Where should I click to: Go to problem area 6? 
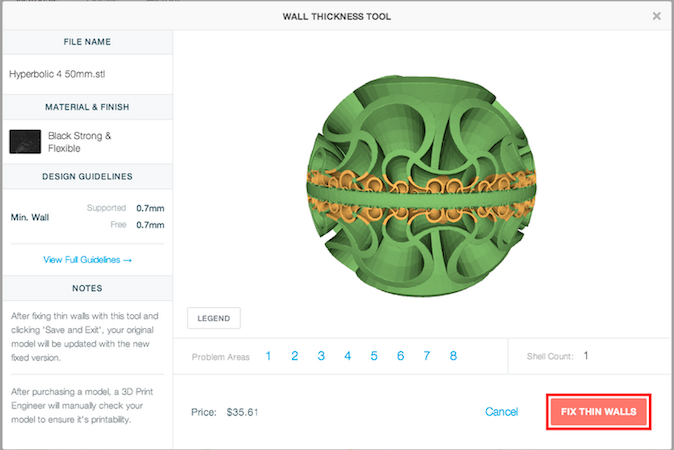tap(400, 356)
